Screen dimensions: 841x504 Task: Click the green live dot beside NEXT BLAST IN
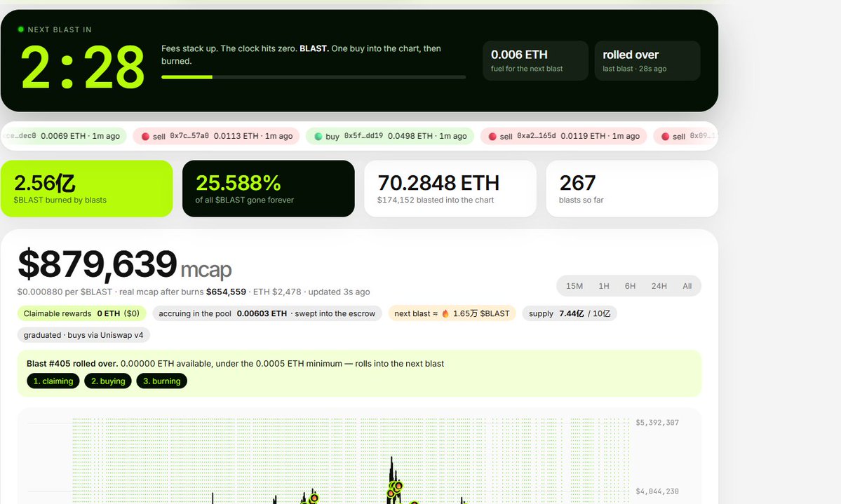[21, 29]
